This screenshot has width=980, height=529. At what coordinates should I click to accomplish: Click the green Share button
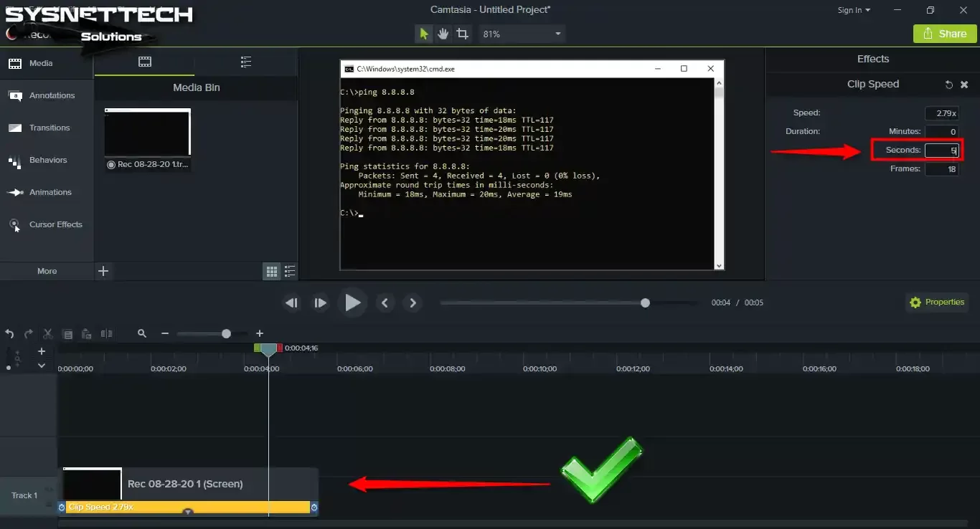pyautogui.click(x=945, y=34)
